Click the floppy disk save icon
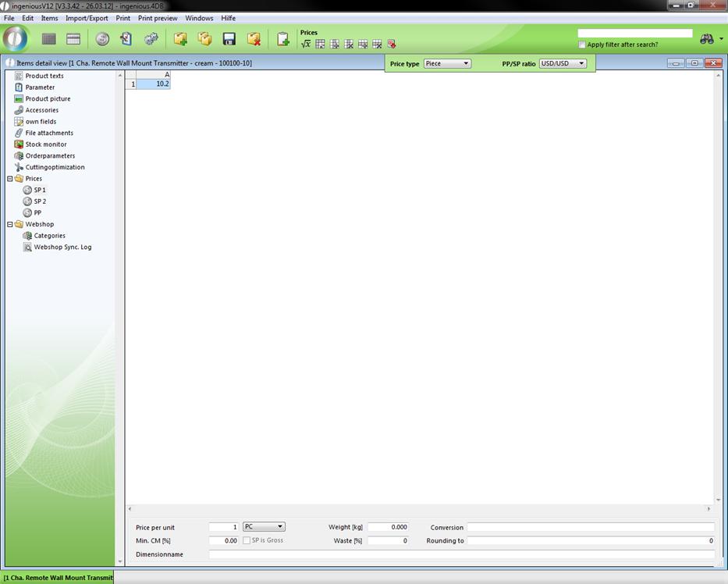 [229, 39]
